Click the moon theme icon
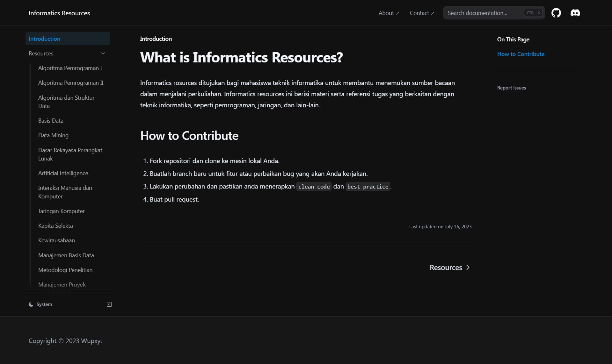The width and height of the screenshot is (612, 364). [31, 304]
